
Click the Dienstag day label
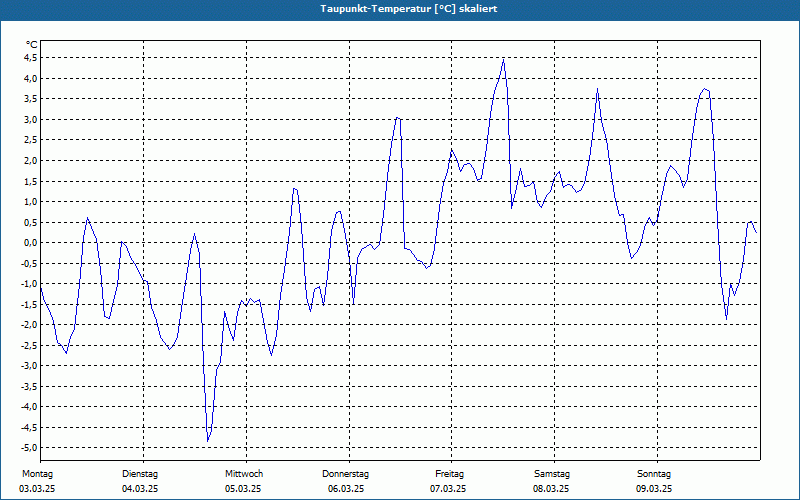(140, 474)
